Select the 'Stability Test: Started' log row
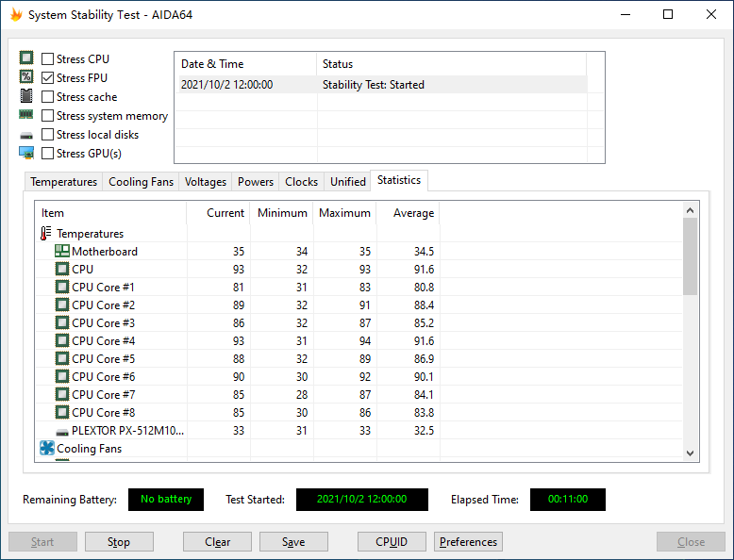This screenshot has width=734, height=560. click(381, 85)
